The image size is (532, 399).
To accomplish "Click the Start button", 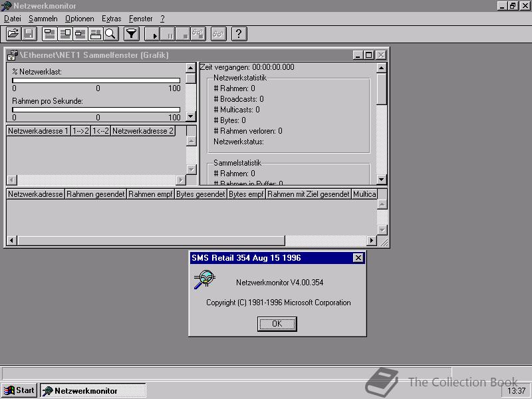I will tap(19, 390).
